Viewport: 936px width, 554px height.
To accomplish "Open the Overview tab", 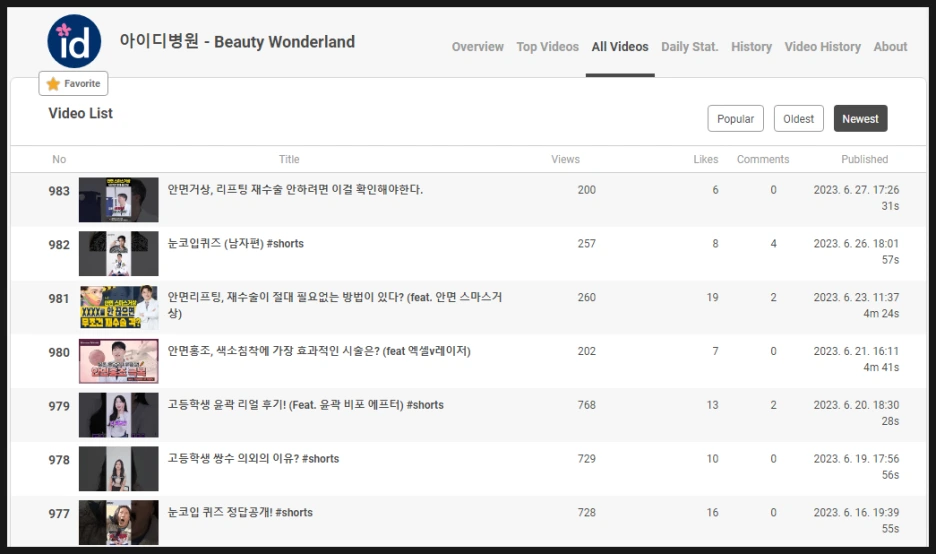I will (478, 47).
